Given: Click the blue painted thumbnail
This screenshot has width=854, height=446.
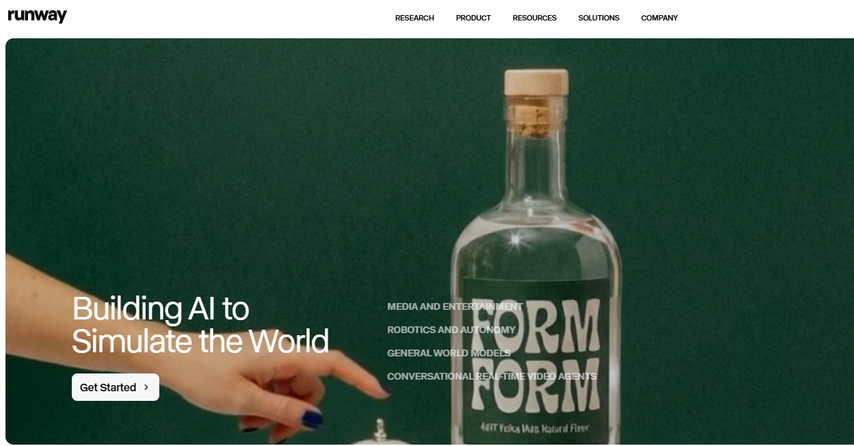Looking at the screenshot, I should (x=313, y=419).
